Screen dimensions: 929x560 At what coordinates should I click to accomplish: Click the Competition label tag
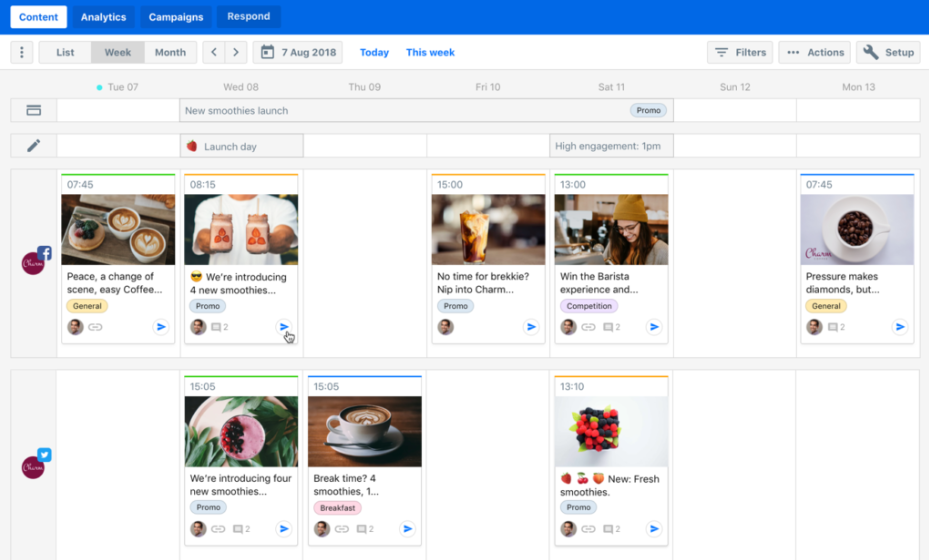tap(589, 306)
